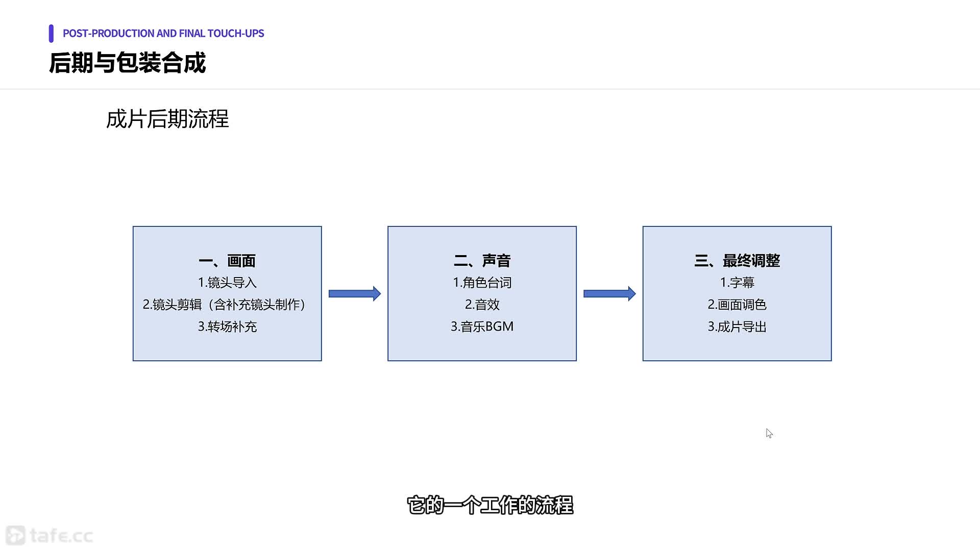Select the 二、声音 box heading
The width and height of the screenshot is (980, 551).
482,261
